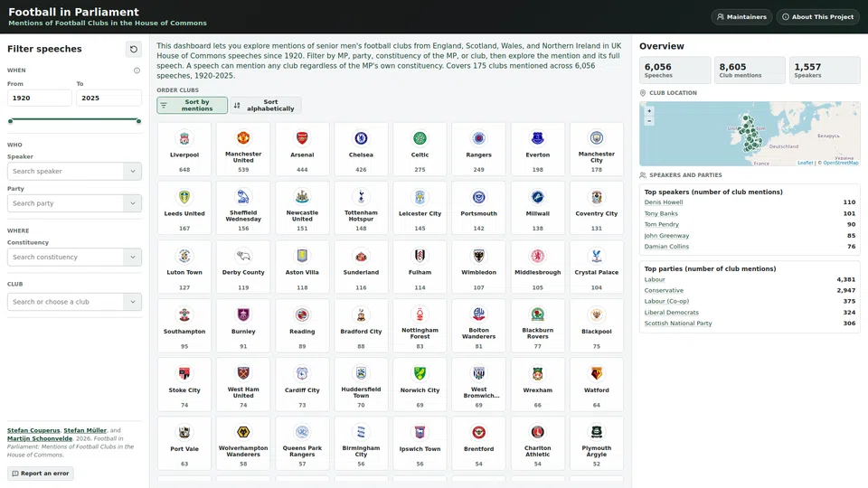Select the Manchester United crest
This screenshot has width=868, height=488.
click(x=243, y=137)
